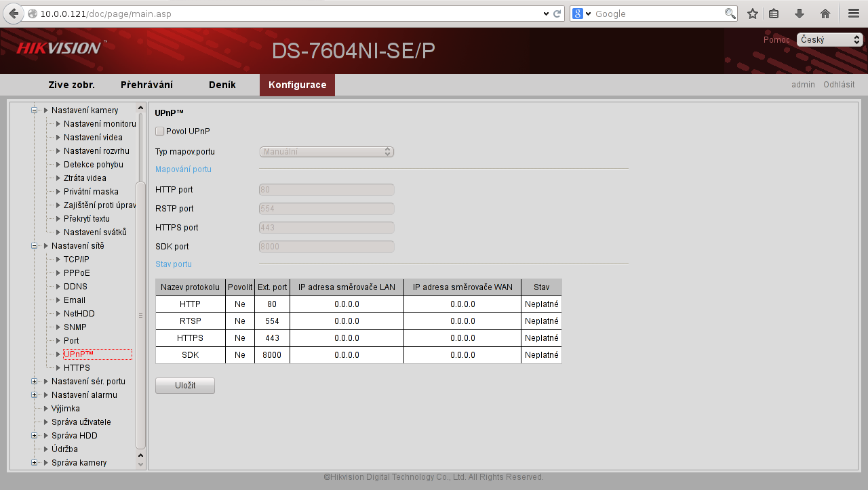Change language with the Český dropdown
868x490 pixels.
tap(829, 40)
